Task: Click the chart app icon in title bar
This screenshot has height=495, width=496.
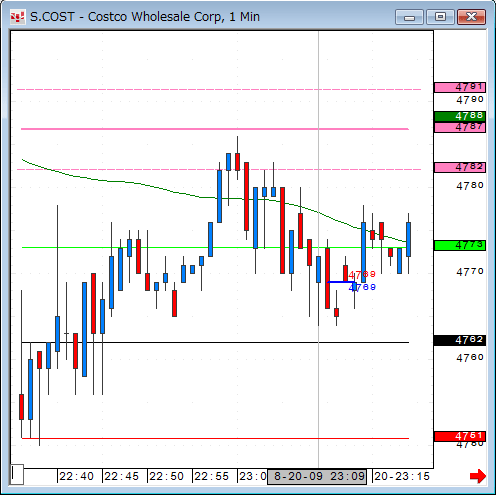Action: (x=17, y=17)
